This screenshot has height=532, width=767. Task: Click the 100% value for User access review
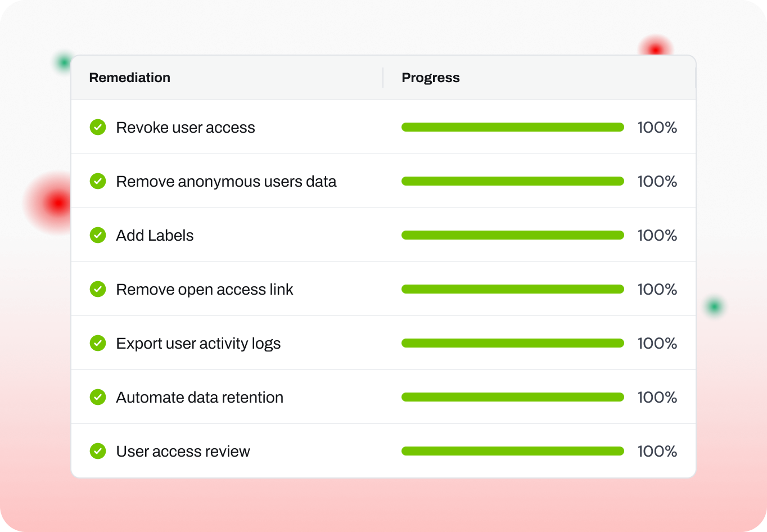click(x=657, y=451)
